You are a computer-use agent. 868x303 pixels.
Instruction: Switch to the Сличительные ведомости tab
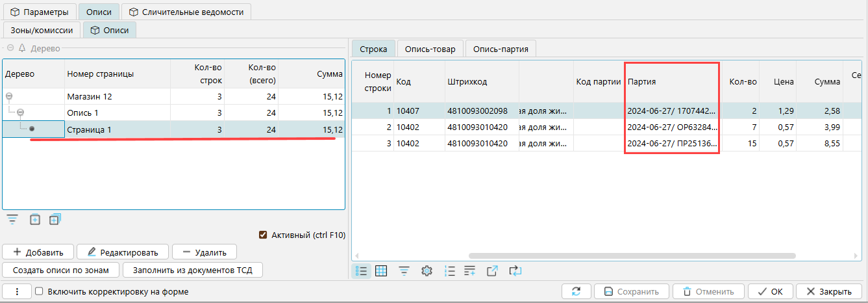[x=186, y=12]
